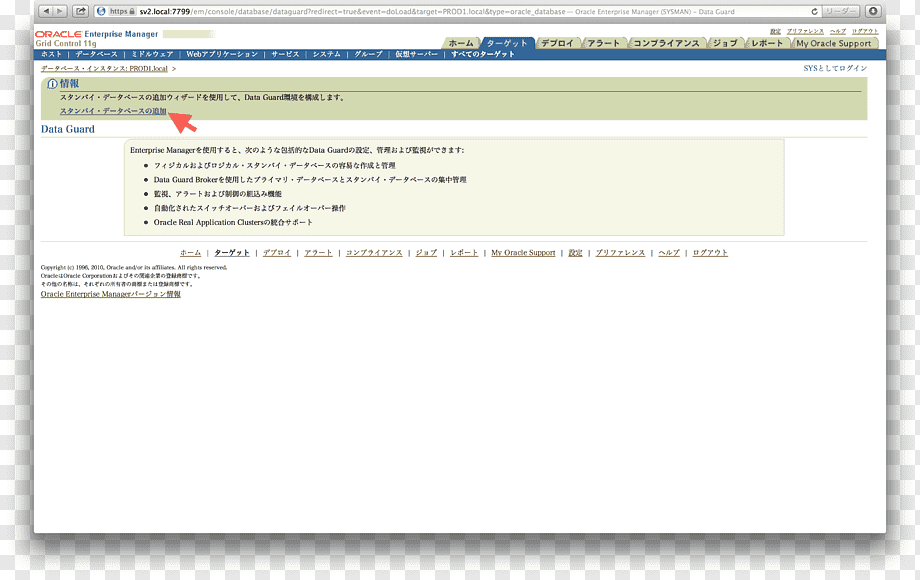The height and width of the screenshot is (580, 920).
Task: Click the downloads icon in the browser toolbar
Action: pyautogui.click(x=873, y=11)
